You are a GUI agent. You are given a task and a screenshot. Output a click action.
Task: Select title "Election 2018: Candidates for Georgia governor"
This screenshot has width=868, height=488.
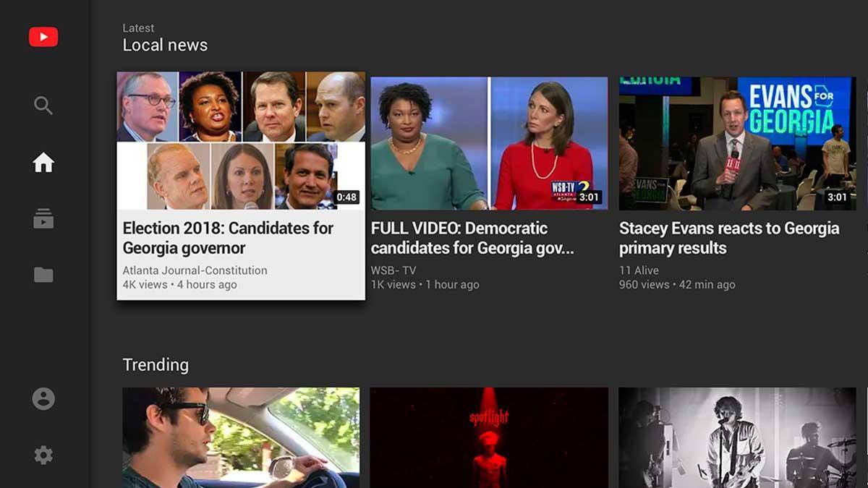[228, 238]
